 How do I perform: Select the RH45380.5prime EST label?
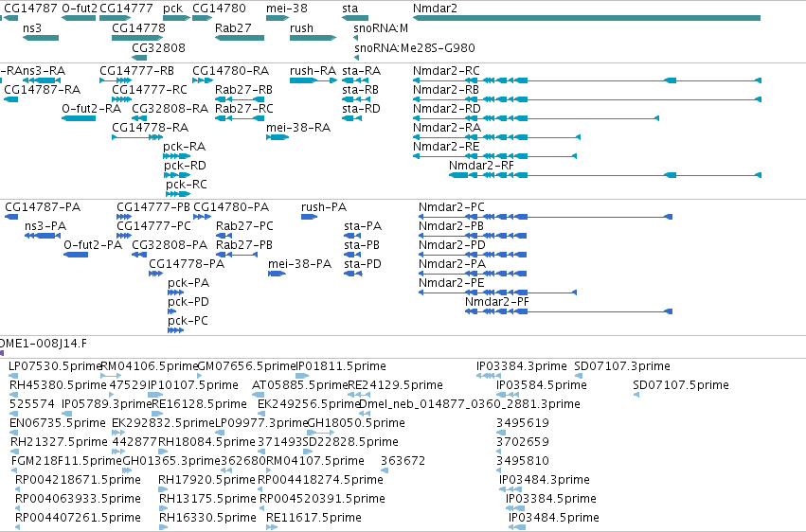[x=58, y=385]
